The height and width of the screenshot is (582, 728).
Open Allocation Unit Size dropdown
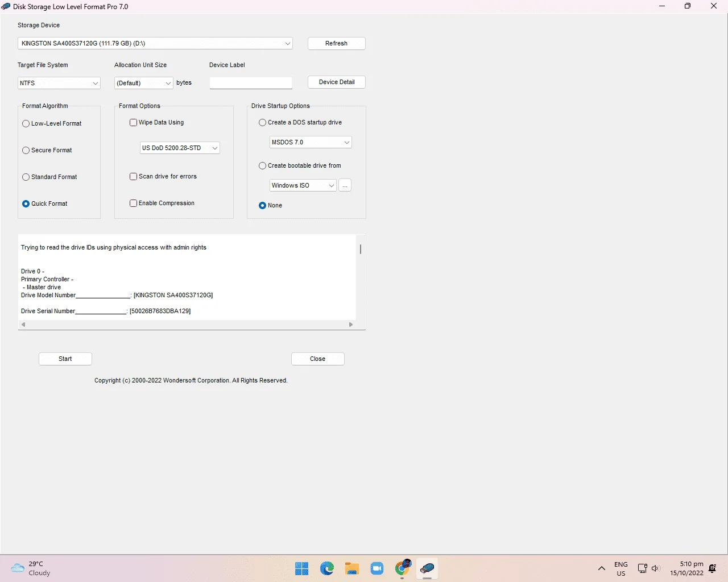tap(144, 83)
